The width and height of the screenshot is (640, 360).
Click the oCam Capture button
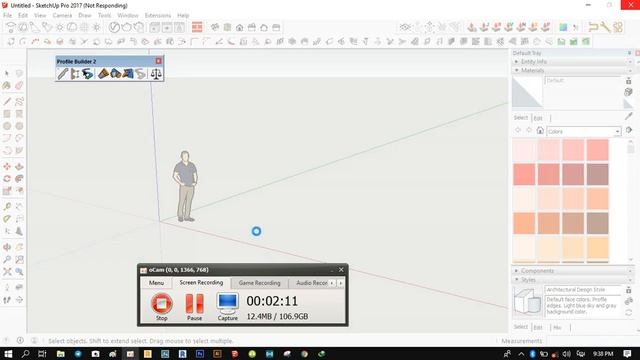[227, 307]
